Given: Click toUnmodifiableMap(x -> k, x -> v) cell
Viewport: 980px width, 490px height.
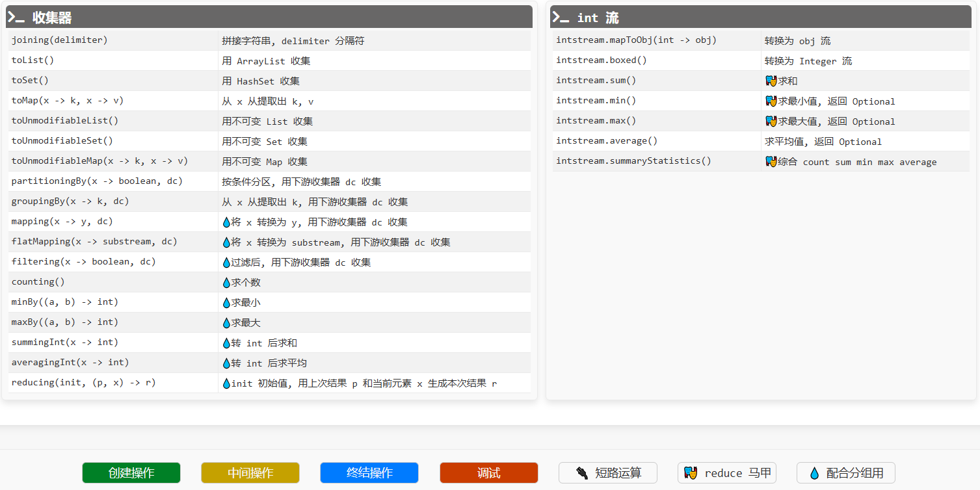Looking at the screenshot, I should tap(113, 161).
